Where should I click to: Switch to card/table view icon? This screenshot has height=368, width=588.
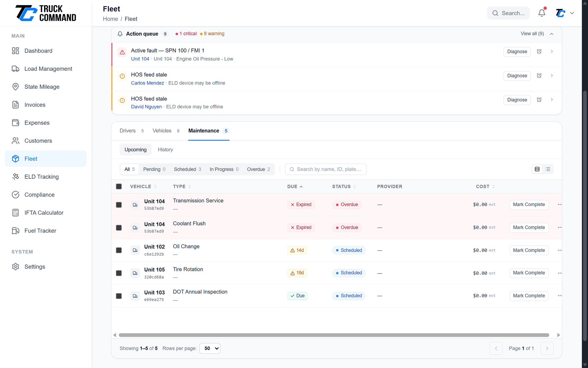(x=537, y=169)
